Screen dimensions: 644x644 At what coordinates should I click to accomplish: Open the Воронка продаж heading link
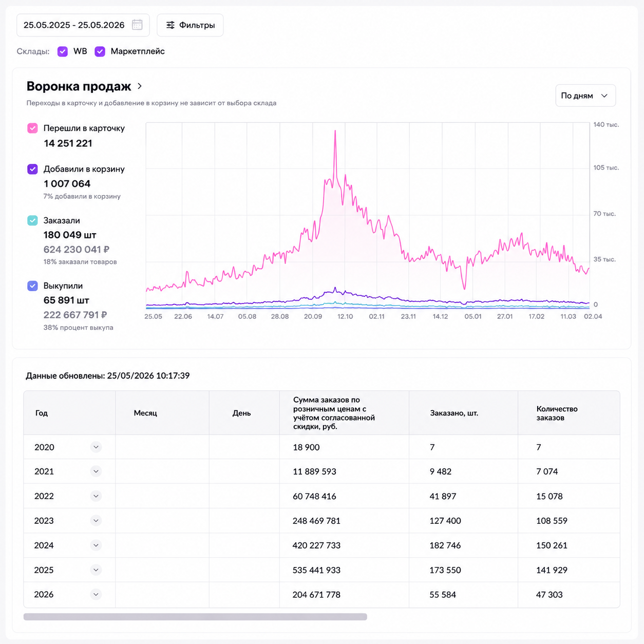(79, 86)
